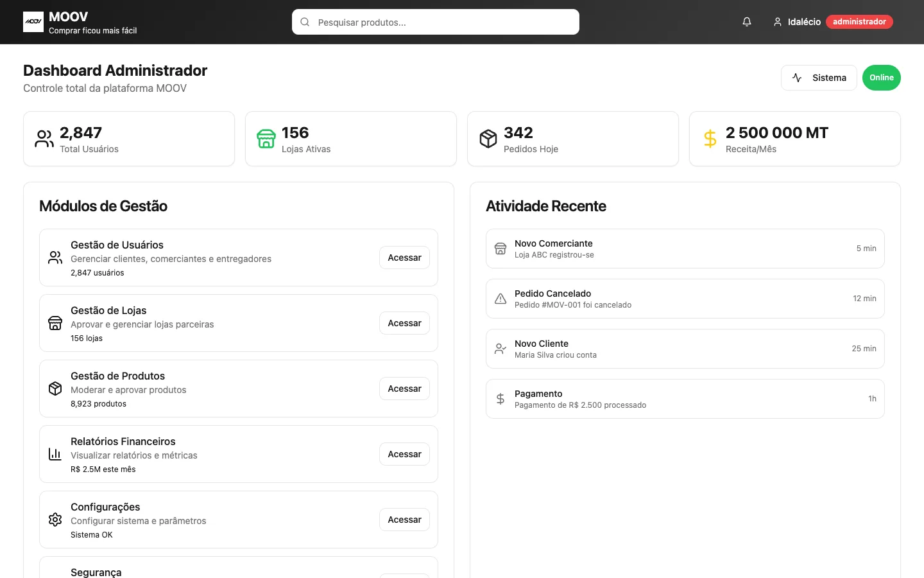The width and height of the screenshot is (924, 578).
Task: Click the red administrador badge
Action: pos(859,22)
